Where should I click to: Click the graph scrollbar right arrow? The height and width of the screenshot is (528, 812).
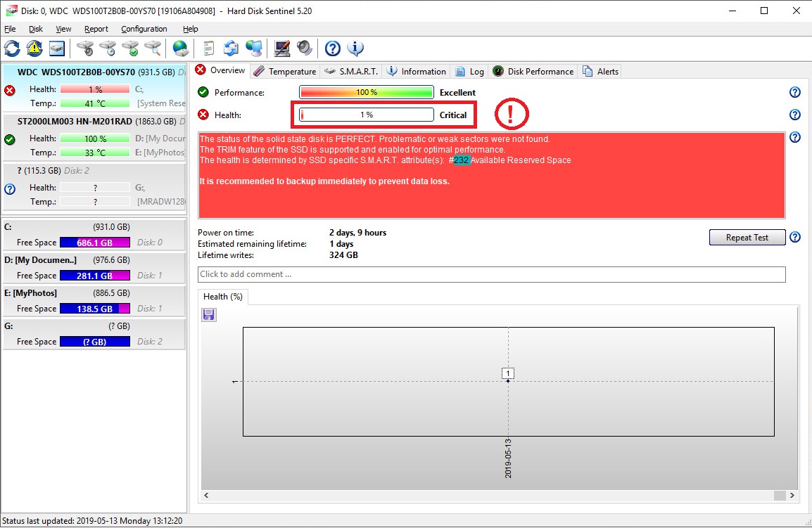[792, 496]
